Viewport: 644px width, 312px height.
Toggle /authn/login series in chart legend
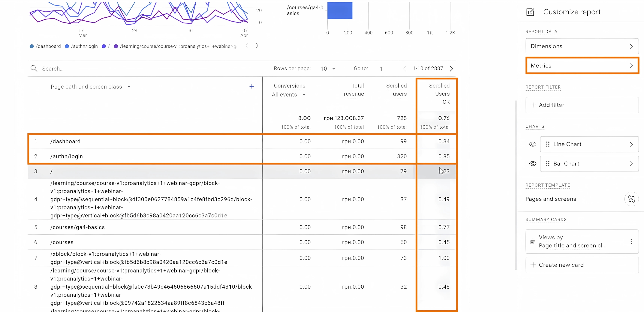click(81, 46)
